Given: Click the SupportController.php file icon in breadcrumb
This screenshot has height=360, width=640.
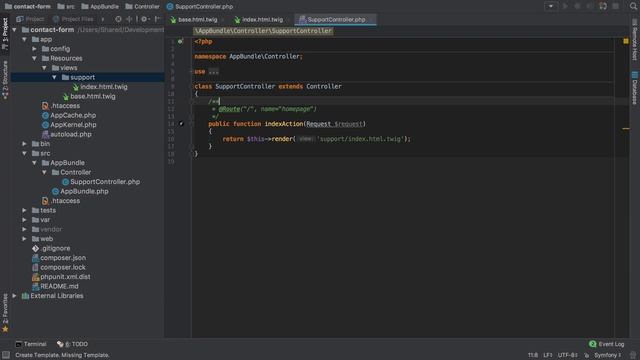Looking at the screenshot, I should tap(170, 7).
